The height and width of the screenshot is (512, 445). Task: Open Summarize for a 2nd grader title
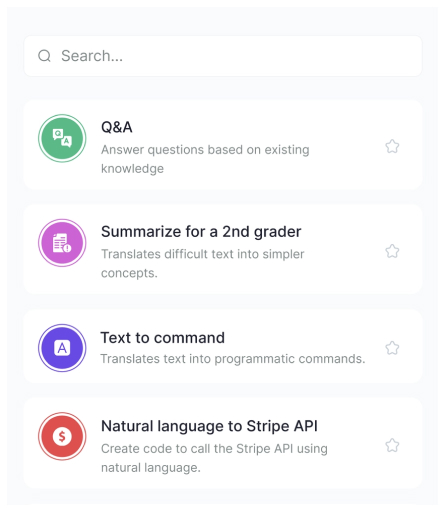click(201, 232)
